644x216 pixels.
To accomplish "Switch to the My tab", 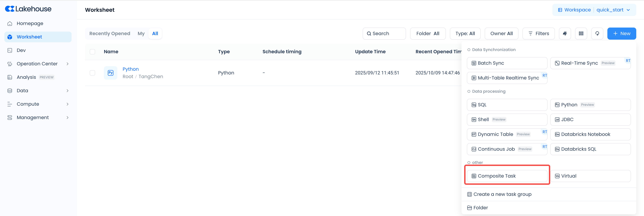I will point(141,33).
